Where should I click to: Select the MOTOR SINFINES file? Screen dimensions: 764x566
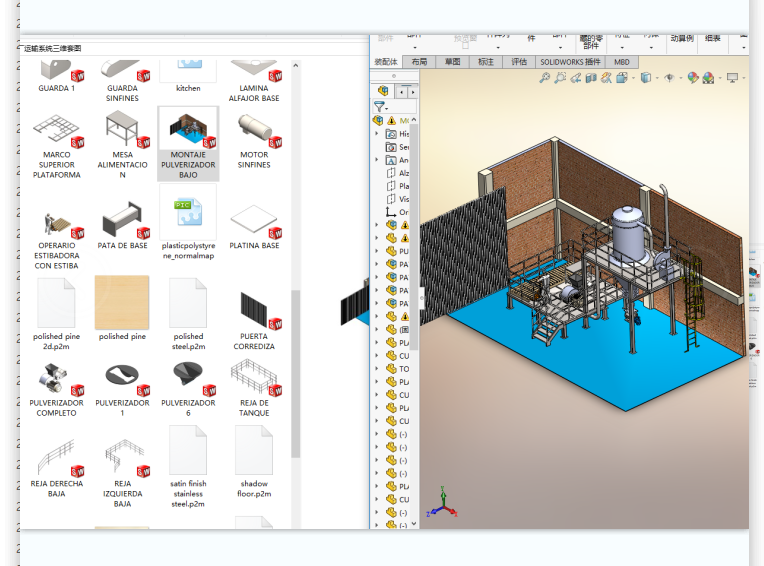(254, 130)
